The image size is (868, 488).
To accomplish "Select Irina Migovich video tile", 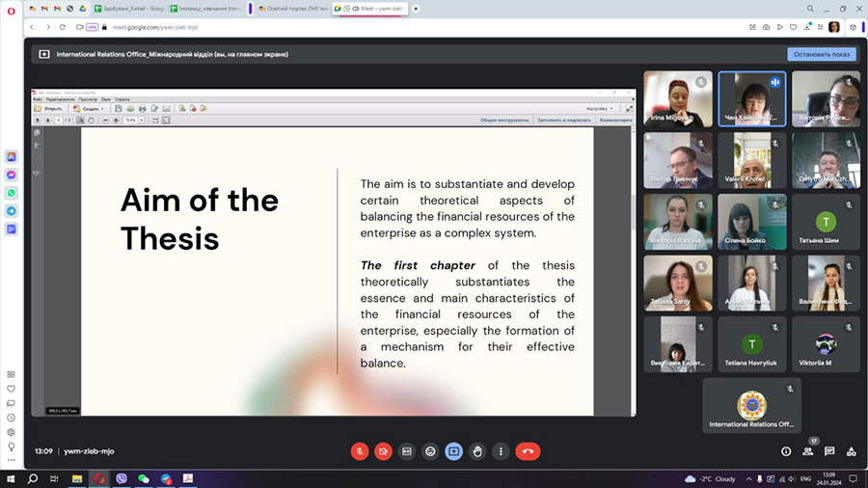I will pyautogui.click(x=678, y=99).
